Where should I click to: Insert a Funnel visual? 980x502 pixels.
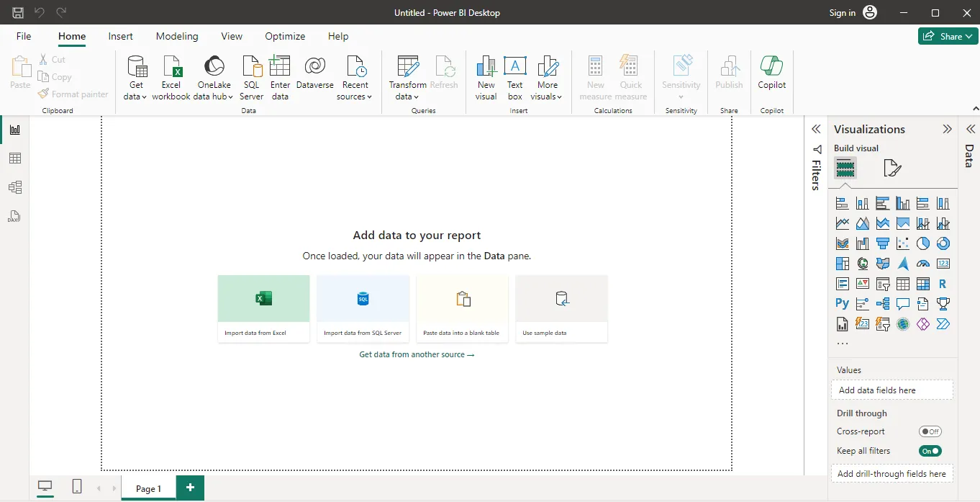882,244
